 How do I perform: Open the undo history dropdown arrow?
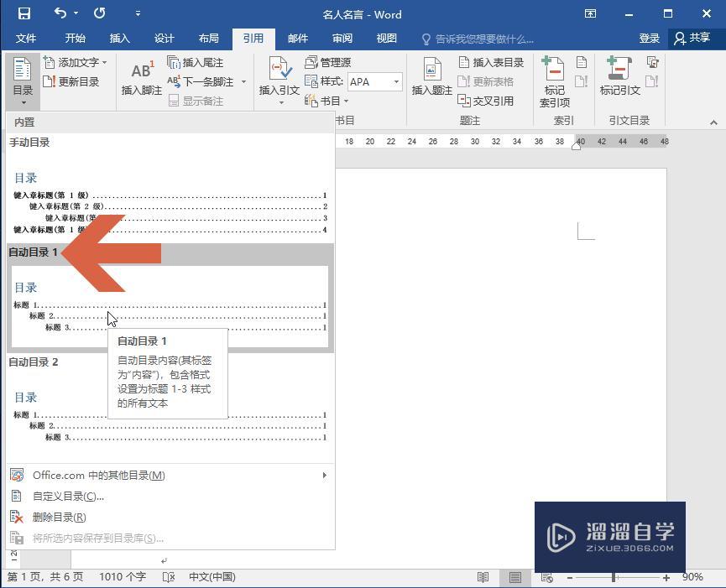point(76,13)
